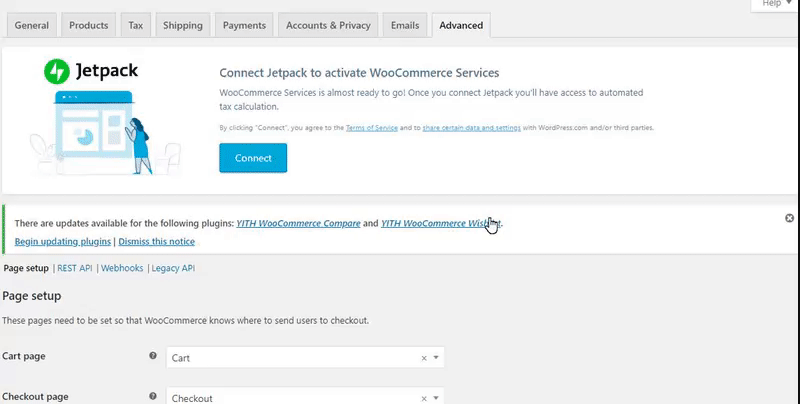This screenshot has width=800, height=404.
Task: Clear the Cart page selection
Action: 424,358
